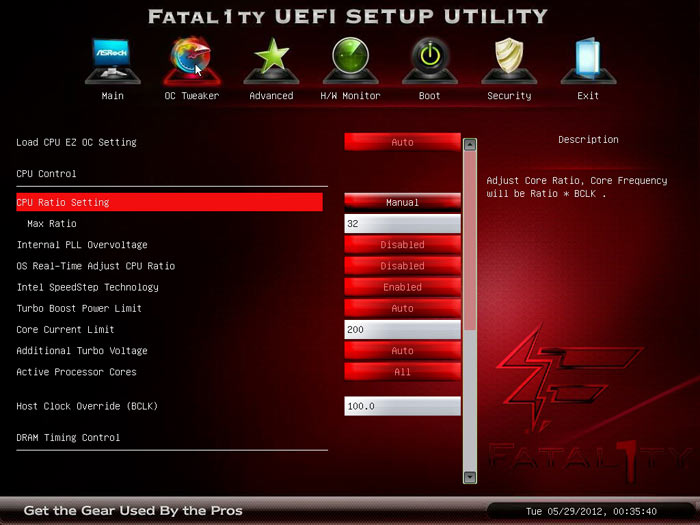Select the OC Tweaker speedometer icon
The width and height of the screenshot is (700, 525).
coord(192,61)
